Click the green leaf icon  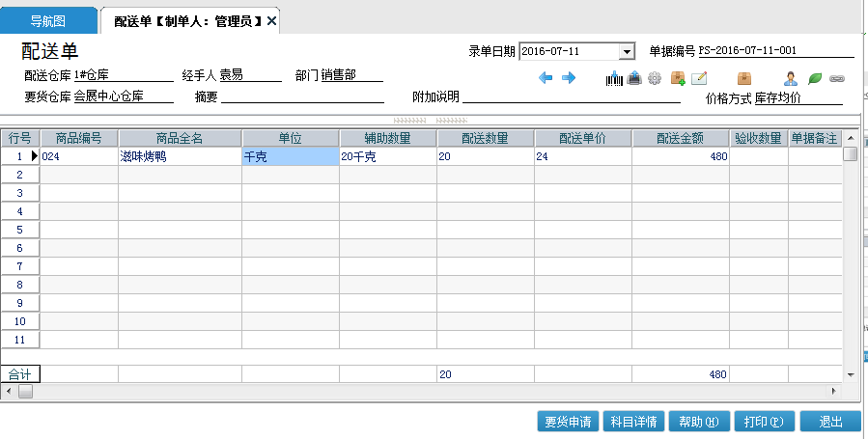814,78
